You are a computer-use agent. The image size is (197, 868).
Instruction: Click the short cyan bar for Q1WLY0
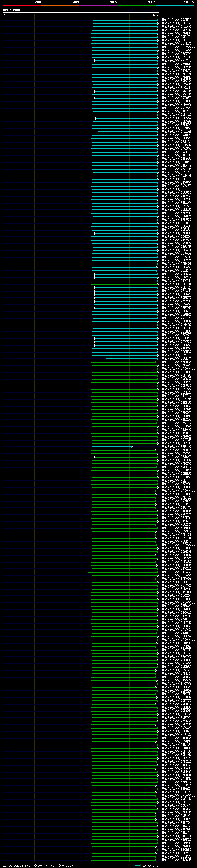coord(132,359)
